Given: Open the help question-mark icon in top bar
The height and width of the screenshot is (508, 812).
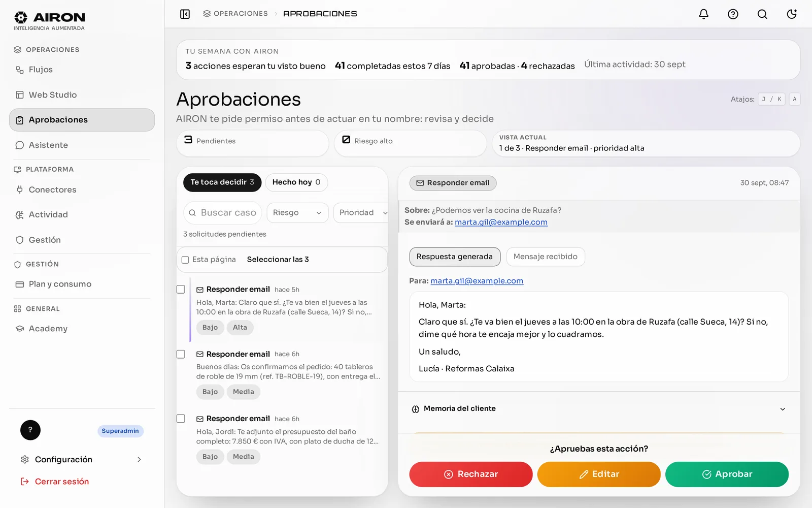Looking at the screenshot, I should [733, 14].
